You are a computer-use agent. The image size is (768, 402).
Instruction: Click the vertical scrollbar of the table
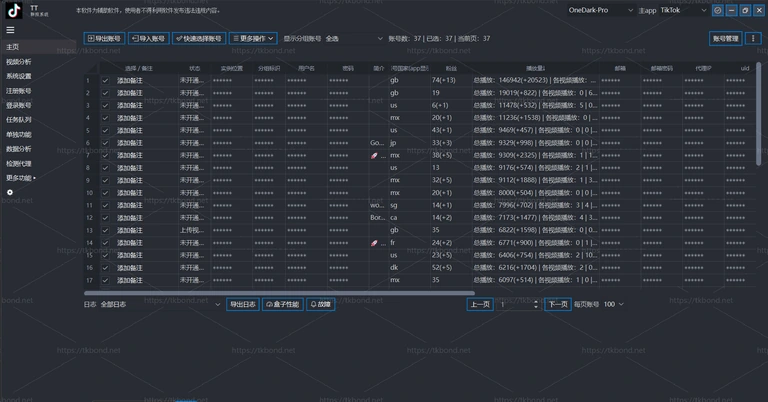[759, 115]
